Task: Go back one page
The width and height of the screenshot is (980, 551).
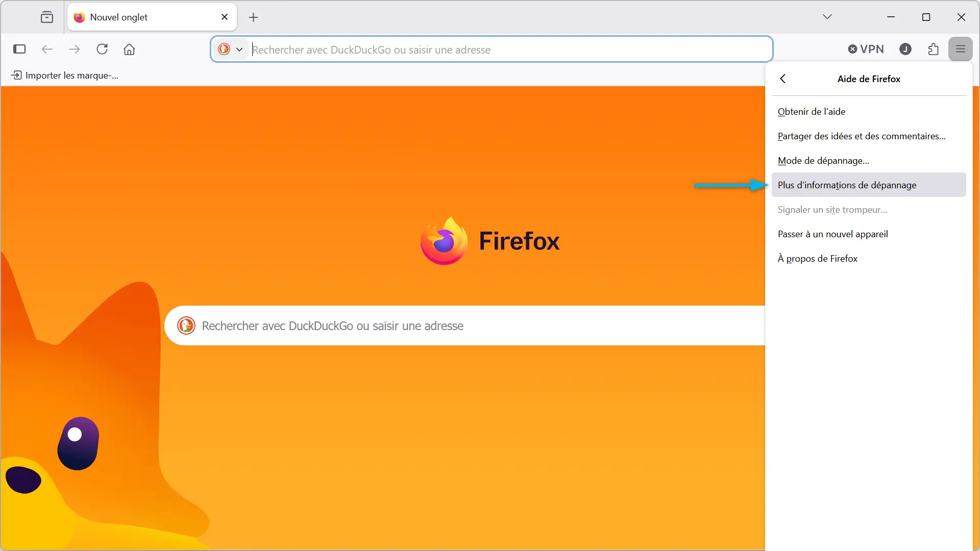Action: coord(47,49)
